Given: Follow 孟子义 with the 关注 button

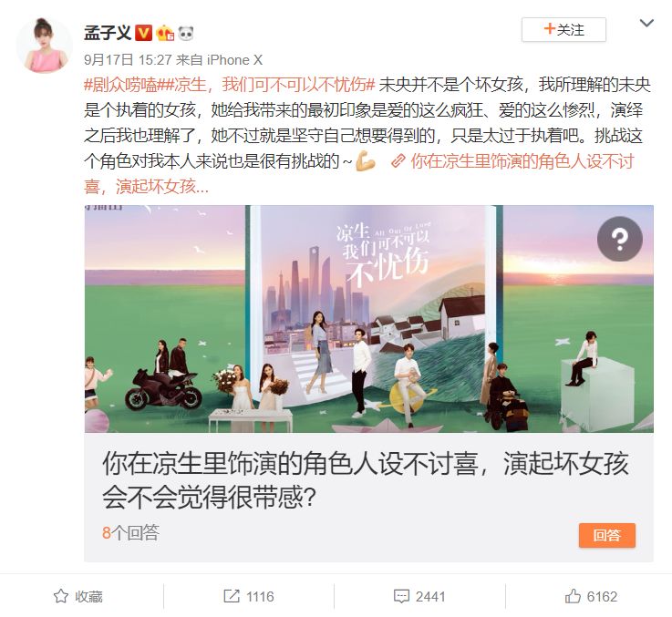Looking at the screenshot, I should [563, 29].
